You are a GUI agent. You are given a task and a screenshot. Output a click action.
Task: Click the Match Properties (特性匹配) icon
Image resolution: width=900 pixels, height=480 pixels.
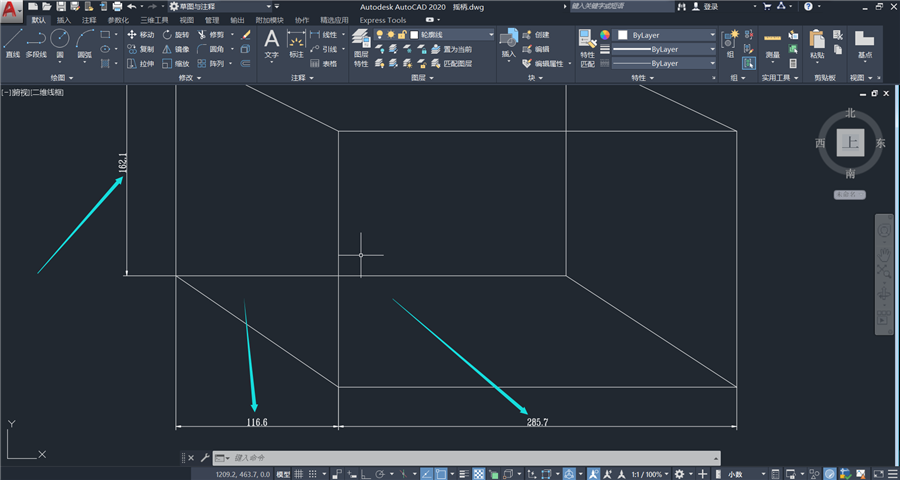[588, 49]
